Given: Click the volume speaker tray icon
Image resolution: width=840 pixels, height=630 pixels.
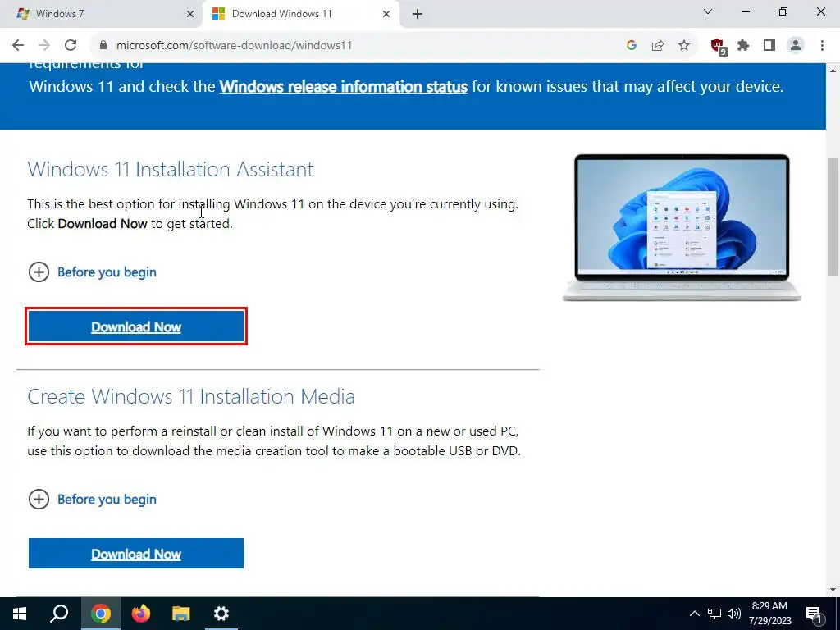Looking at the screenshot, I should tap(734, 614).
